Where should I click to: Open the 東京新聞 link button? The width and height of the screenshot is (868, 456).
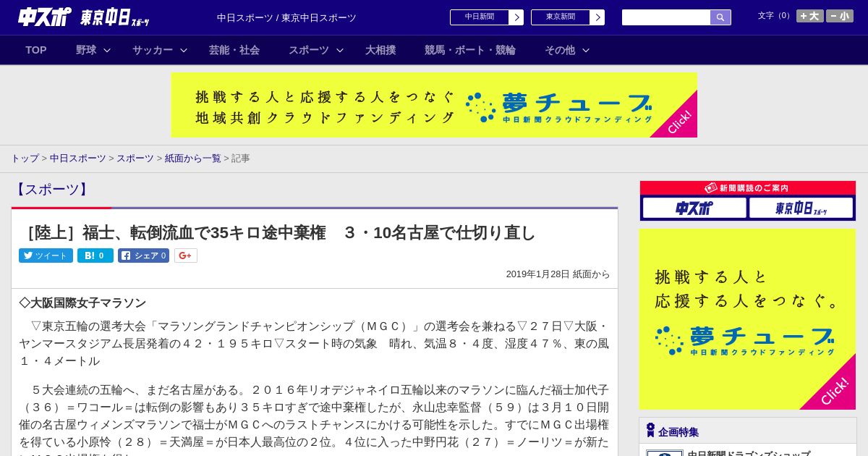561,17
